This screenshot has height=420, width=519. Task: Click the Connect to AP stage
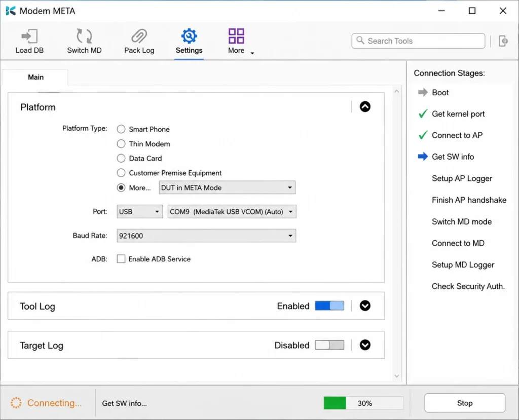(x=457, y=135)
